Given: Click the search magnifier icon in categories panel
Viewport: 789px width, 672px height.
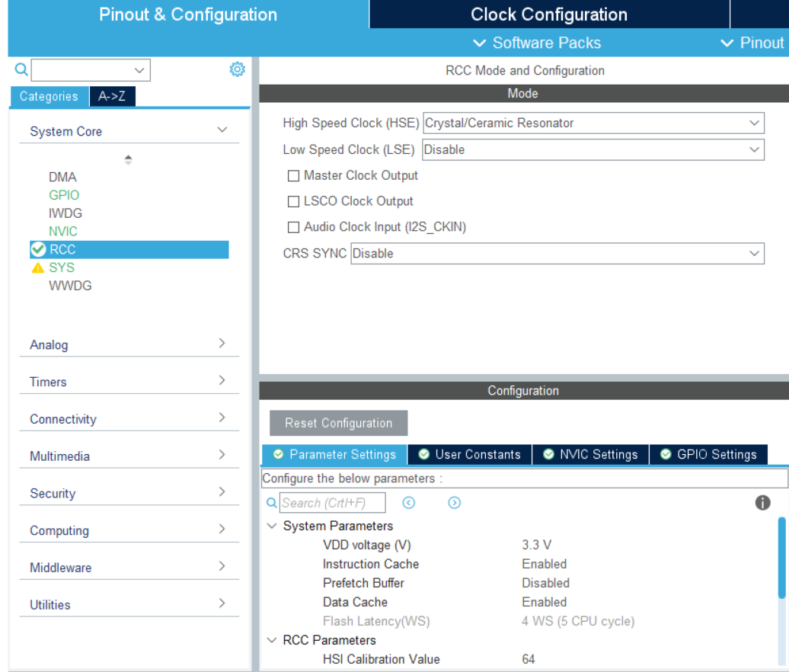Looking at the screenshot, I should point(21,69).
